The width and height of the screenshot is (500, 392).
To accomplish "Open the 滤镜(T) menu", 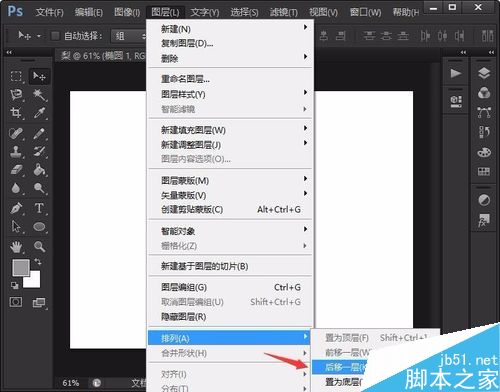I will (x=284, y=12).
